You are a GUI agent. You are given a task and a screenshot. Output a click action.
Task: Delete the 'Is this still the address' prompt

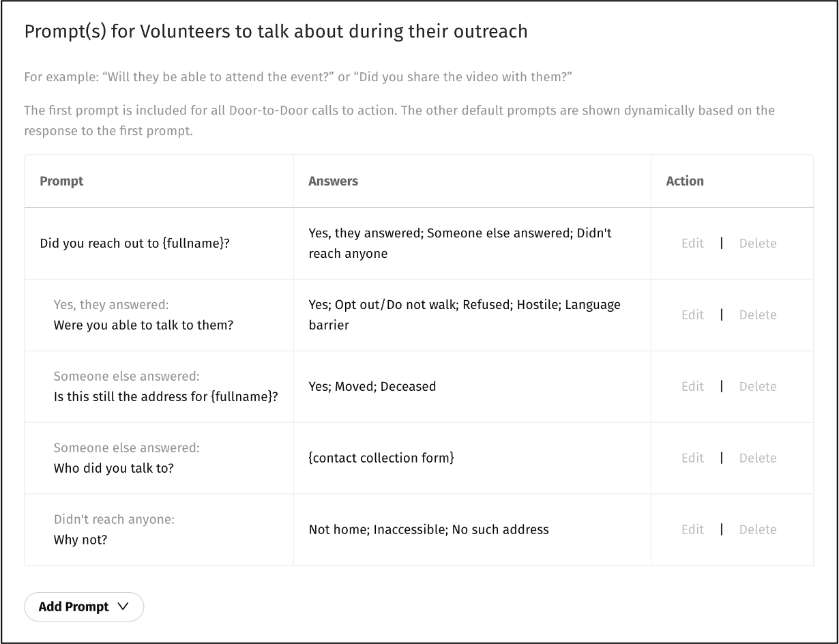[x=757, y=387]
